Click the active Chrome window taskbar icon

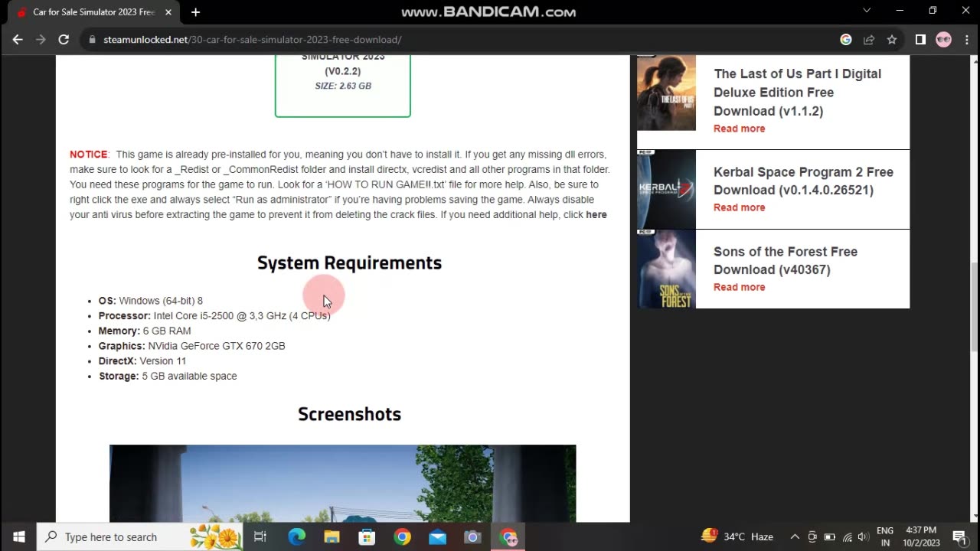pyautogui.click(x=508, y=536)
